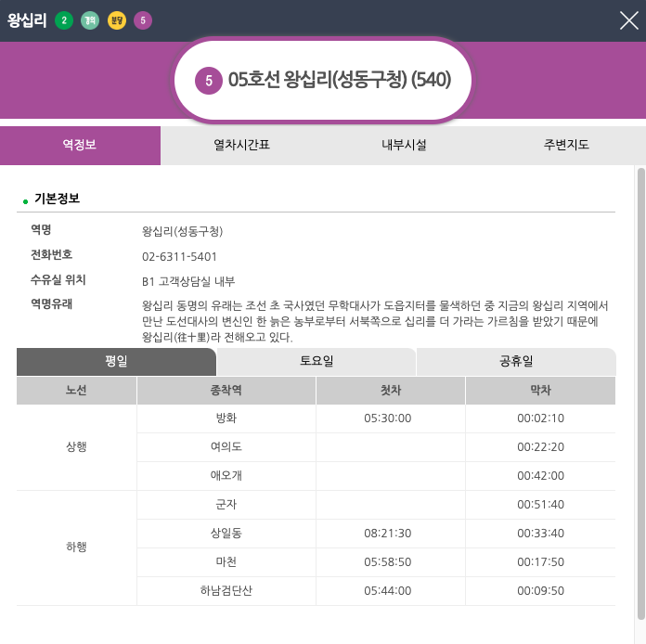Click the 종착역 column header
The height and width of the screenshot is (644, 646).
(x=226, y=390)
